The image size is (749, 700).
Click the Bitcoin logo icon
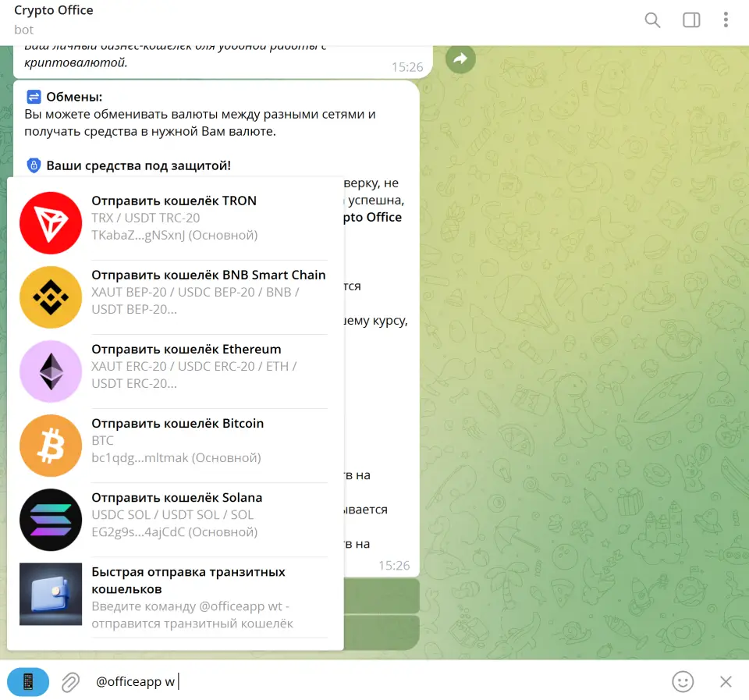coord(51,446)
